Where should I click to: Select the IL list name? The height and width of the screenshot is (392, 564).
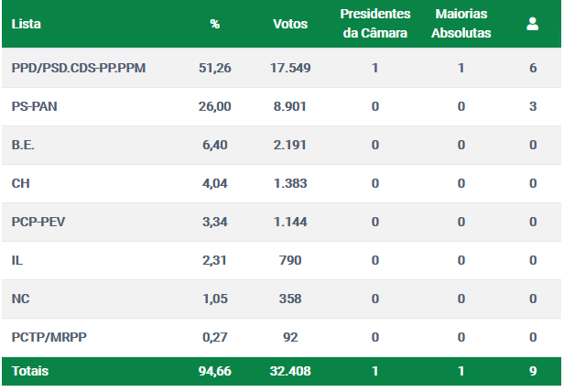tap(16, 261)
